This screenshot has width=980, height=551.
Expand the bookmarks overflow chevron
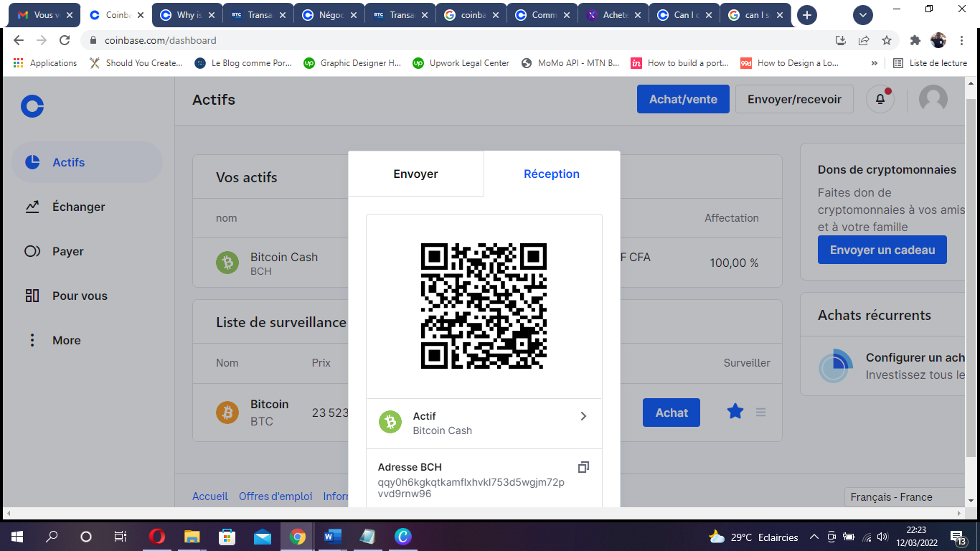click(x=875, y=63)
